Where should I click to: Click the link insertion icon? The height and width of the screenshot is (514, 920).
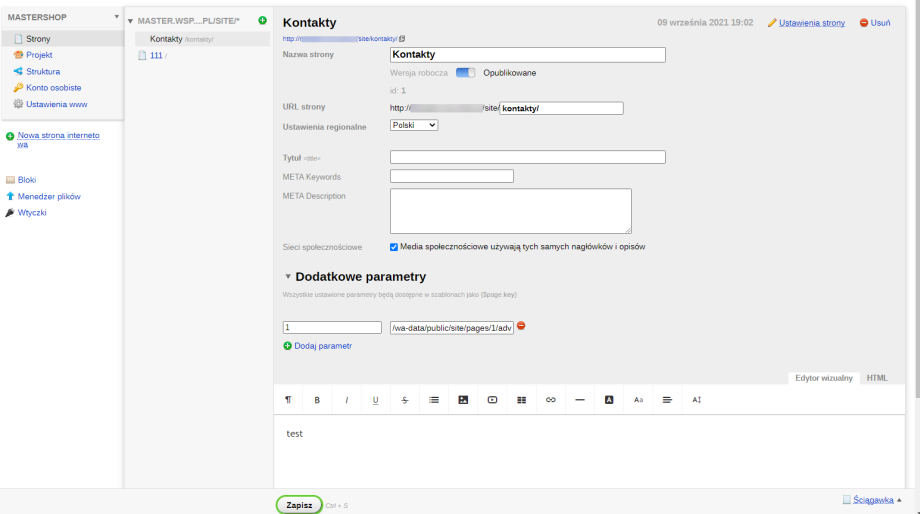click(550, 400)
